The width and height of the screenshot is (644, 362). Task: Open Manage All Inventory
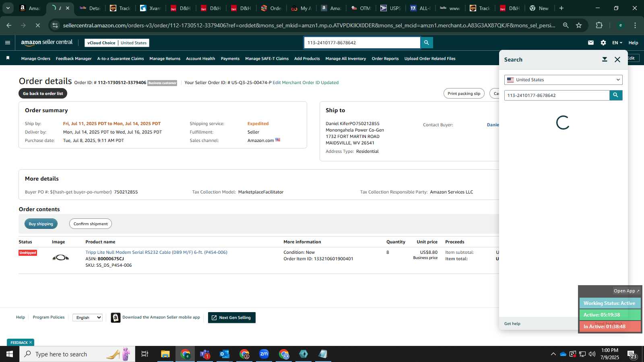point(346,59)
